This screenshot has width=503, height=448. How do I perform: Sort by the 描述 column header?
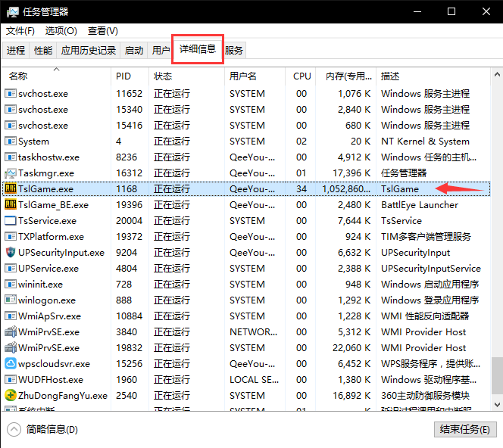click(433, 76)
